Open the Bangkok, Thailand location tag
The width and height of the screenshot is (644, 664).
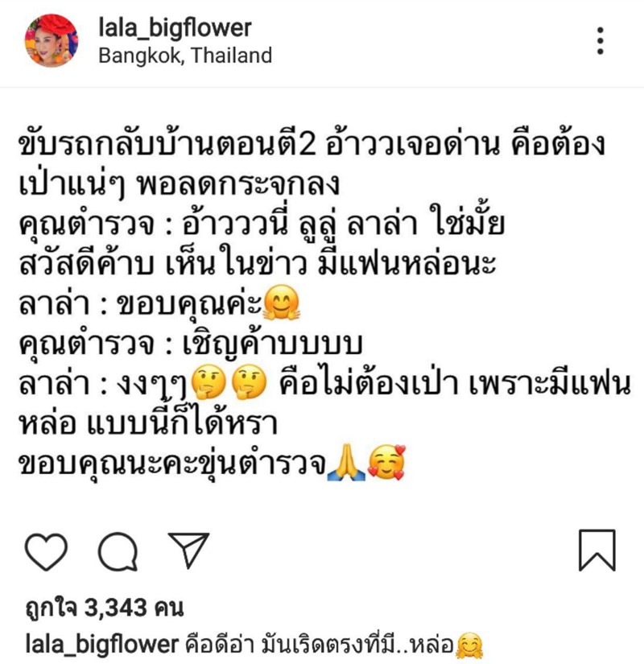pyautogui.click(x=185, y=56)
